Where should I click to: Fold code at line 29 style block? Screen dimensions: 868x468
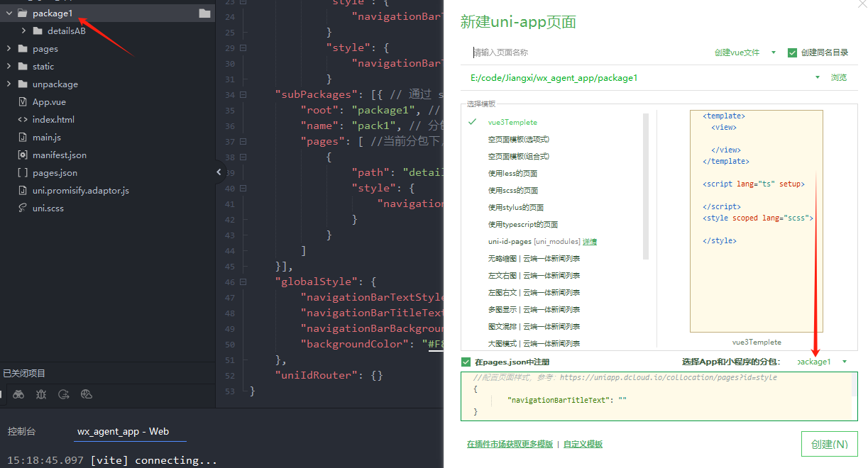tap(243, 48)
